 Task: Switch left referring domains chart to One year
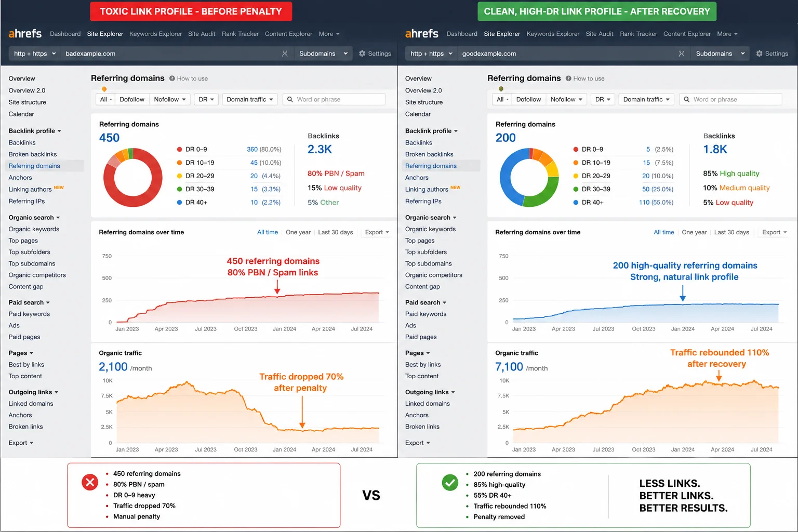tap(298, 232)
